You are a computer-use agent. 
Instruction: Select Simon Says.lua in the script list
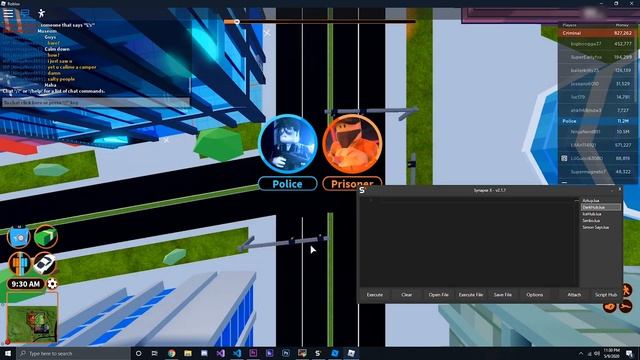[601, 227]
